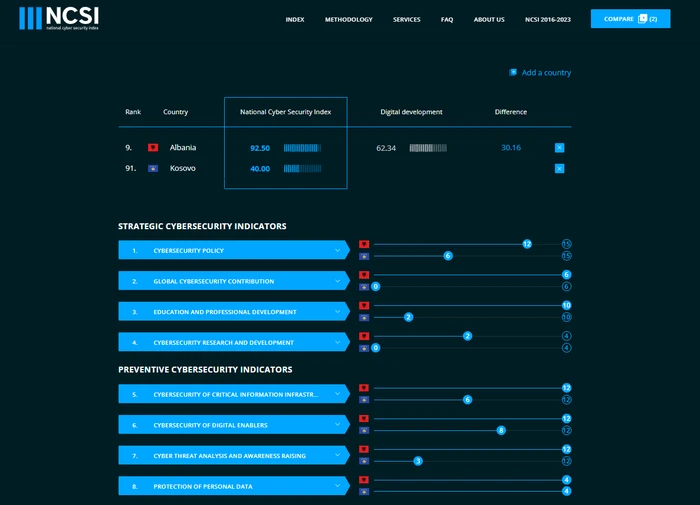
Task: Click the Albania flag in the table
Action: (x=153, y=148)
